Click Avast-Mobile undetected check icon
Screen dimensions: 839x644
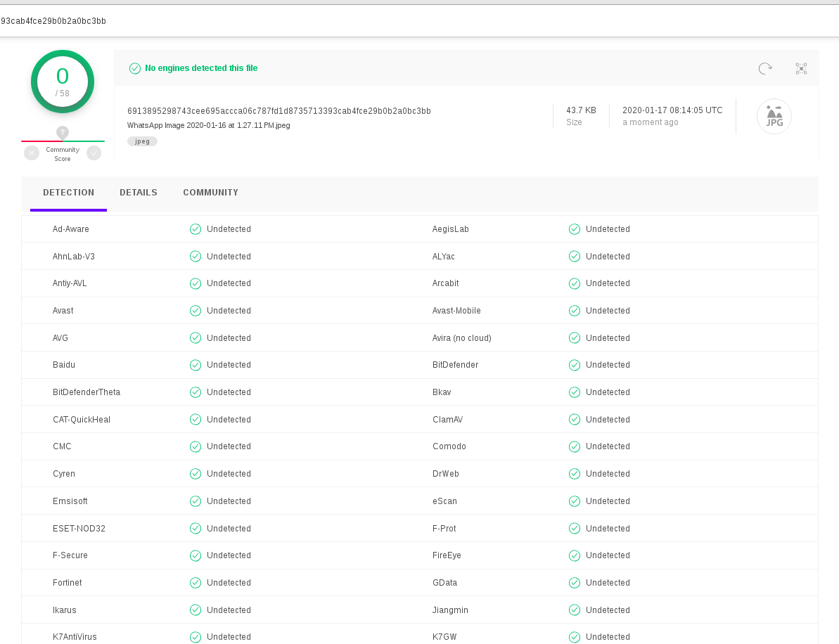point(574,311)
